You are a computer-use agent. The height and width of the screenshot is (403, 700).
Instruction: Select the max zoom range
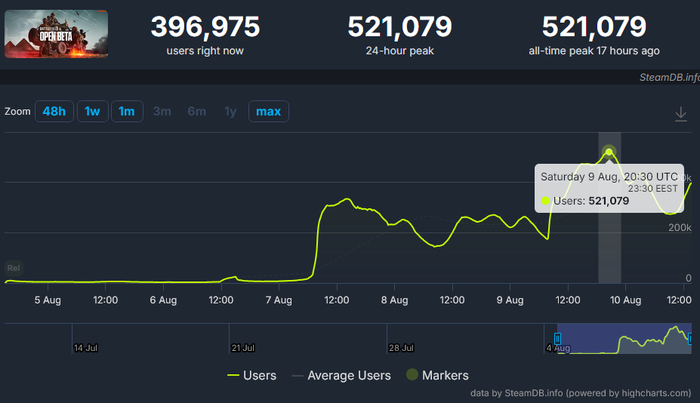pos(268,111)
